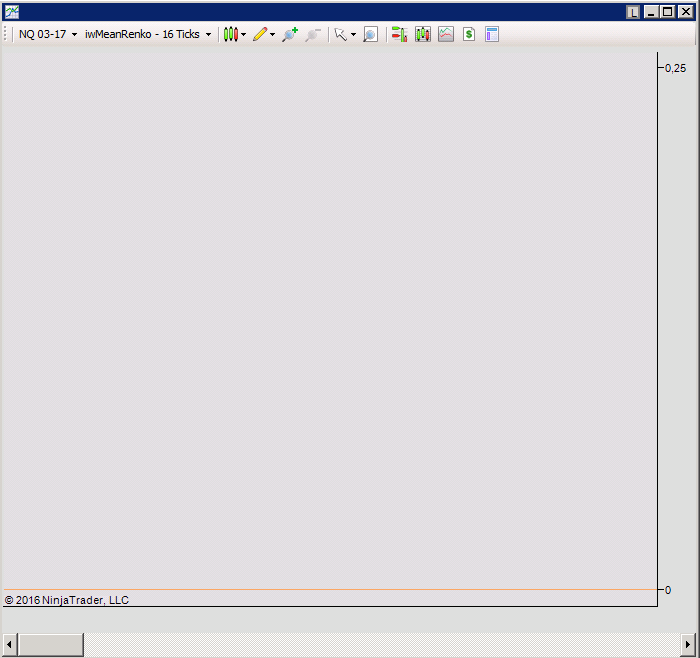
Task: Open the Chart Trader icon
Action: (400, 34)
